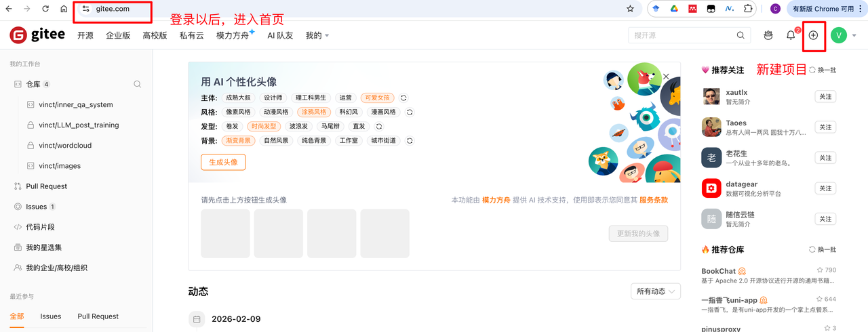Click the blue graduation-cap extension icon

pyautogui.click(x=656, y=9)
